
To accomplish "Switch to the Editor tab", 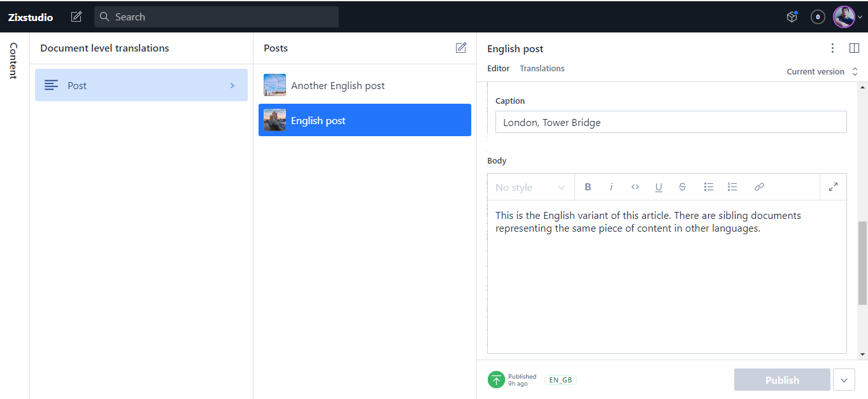I will [x=499, y=68].
